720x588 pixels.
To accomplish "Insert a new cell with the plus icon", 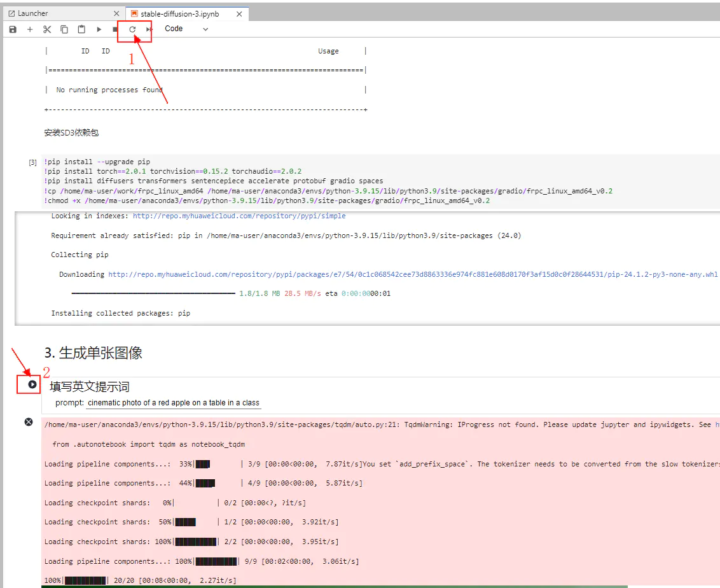I will (30, 29).
